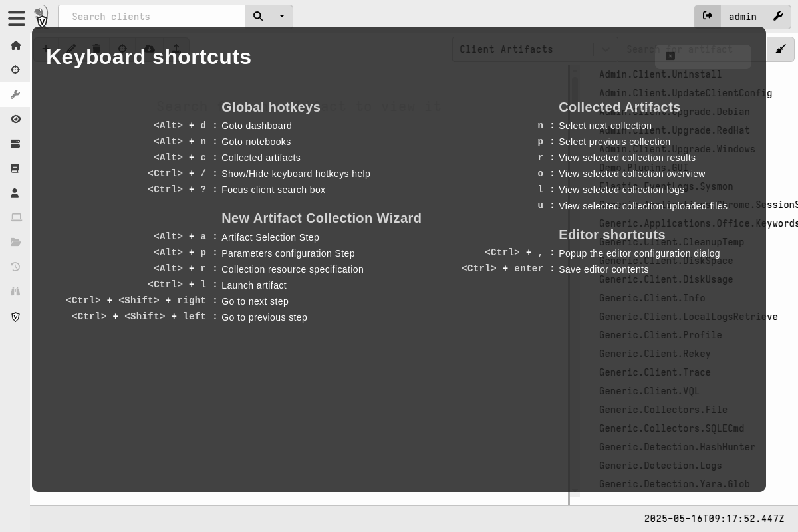Select Generic.Client.Trace artifact
Image resolution: width=798 pixels, height=532 pixels.
[654, 372]
